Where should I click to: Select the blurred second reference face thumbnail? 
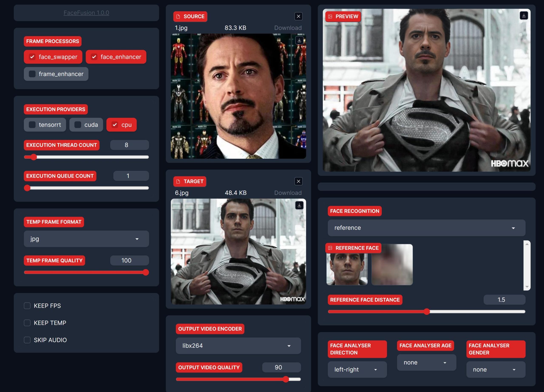tap(392, 265)
